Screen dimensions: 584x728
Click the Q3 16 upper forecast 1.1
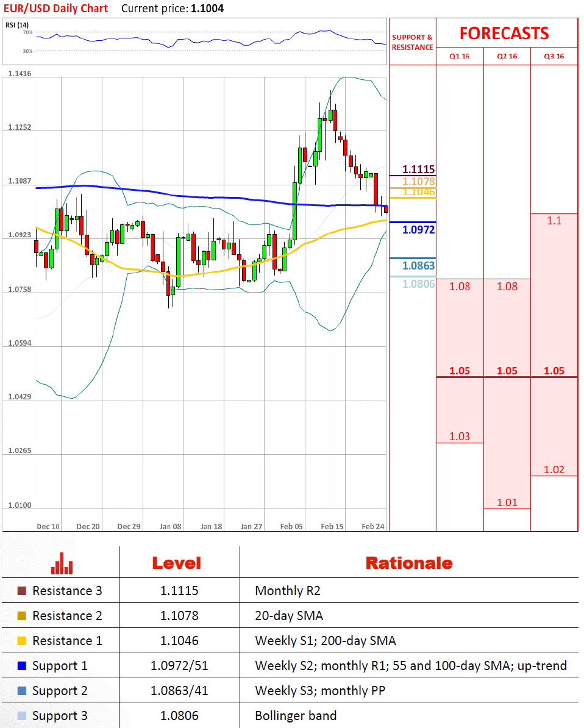(x=554, y=221)
